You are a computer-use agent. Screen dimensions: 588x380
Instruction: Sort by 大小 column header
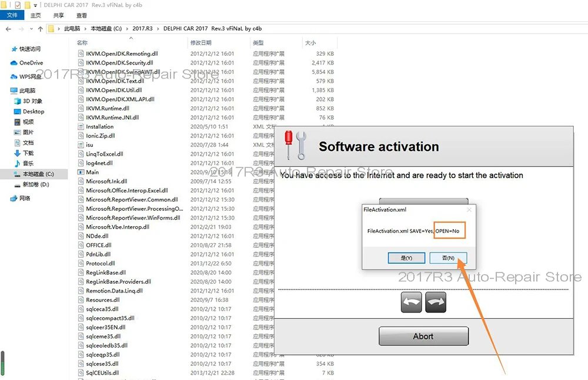click(x=310, y=43)
